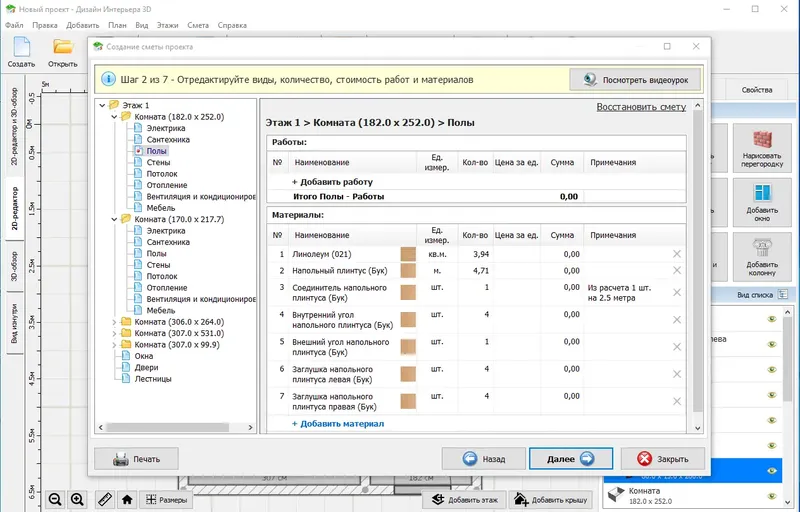Screen dimensions: 800x512
Task: Click the Назад button
Action: (484, 459)
